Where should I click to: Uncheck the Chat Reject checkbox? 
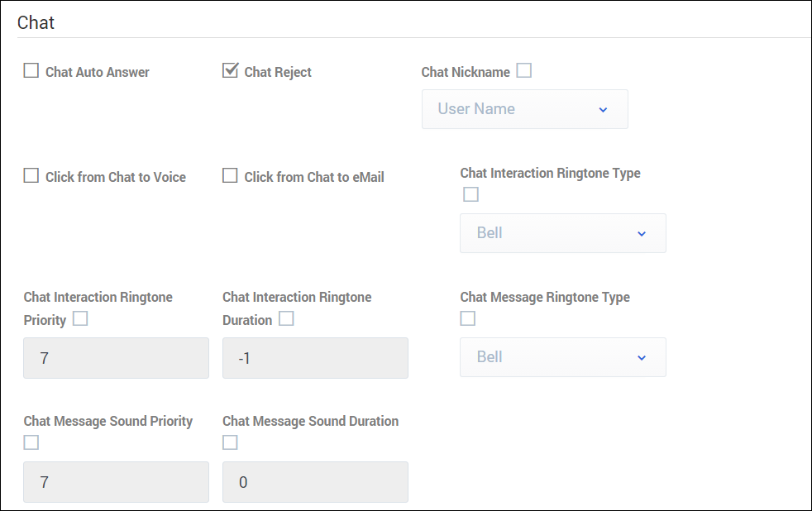pos(231,71)
